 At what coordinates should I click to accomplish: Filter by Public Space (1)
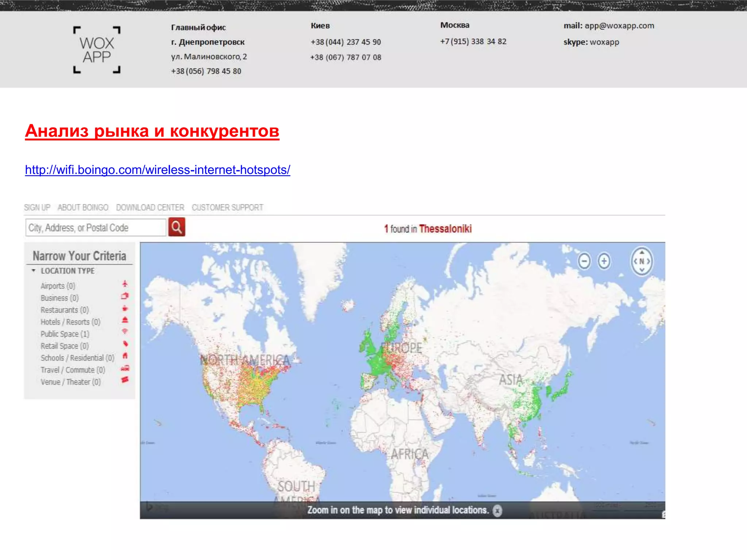point(65,334)
